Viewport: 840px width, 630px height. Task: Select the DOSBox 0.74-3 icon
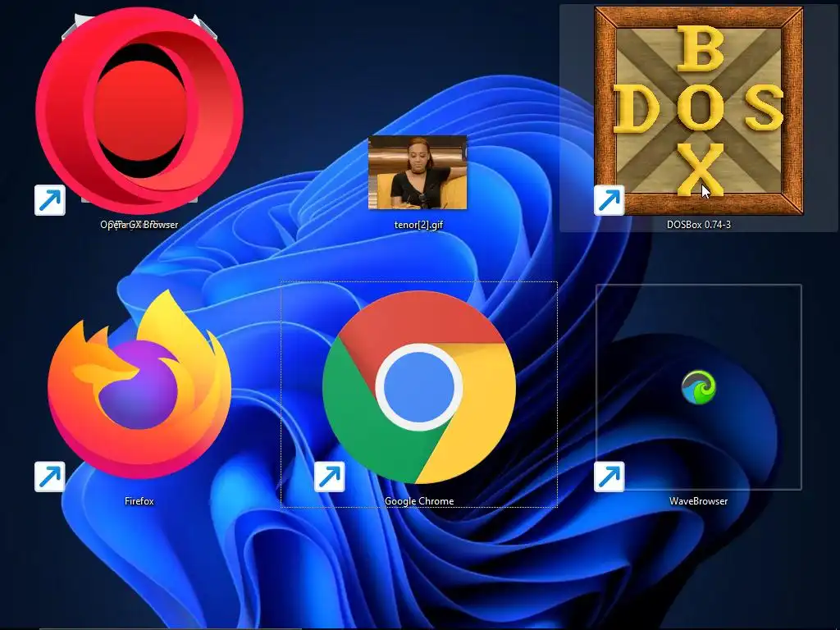(x=699, y=111)
